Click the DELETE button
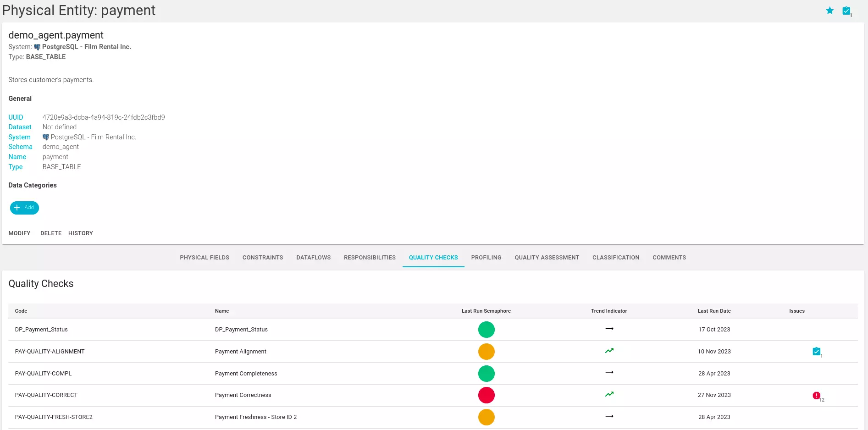Viewport: 868px width, 430px height. (51, 233)
